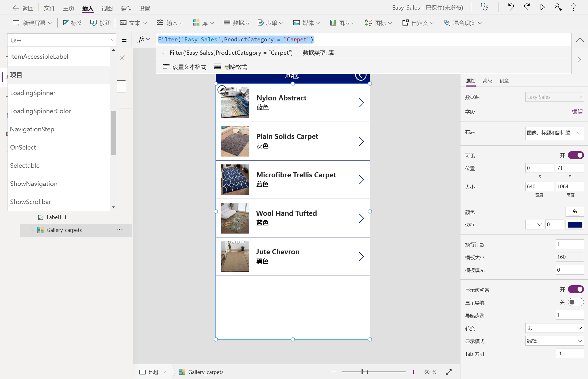
Task: Click arrow next to Plain Solids Carpet
Action: pos(361,141)
